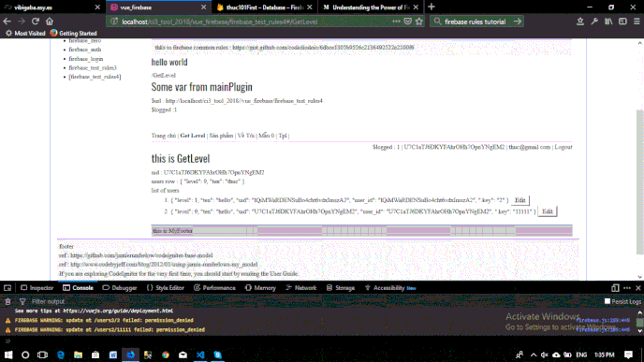644x362 pixels.
Task: Pick an element with devtools picker
Action: [7, 288]
